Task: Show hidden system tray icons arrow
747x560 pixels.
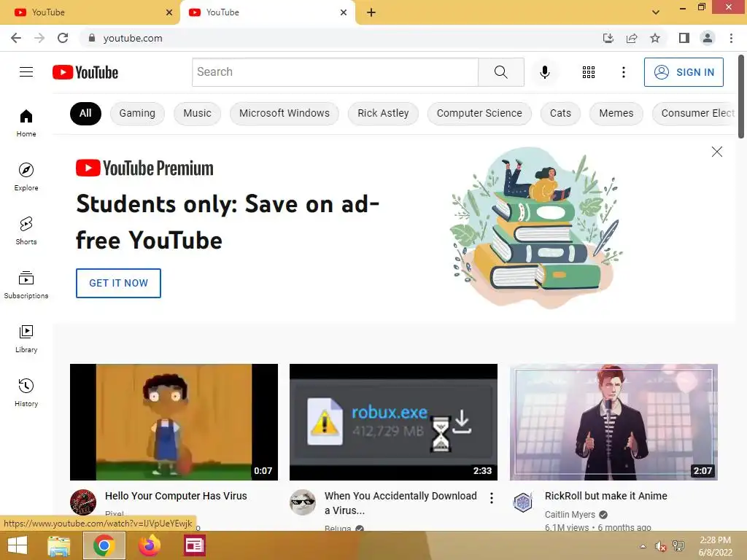Action: 643,545
